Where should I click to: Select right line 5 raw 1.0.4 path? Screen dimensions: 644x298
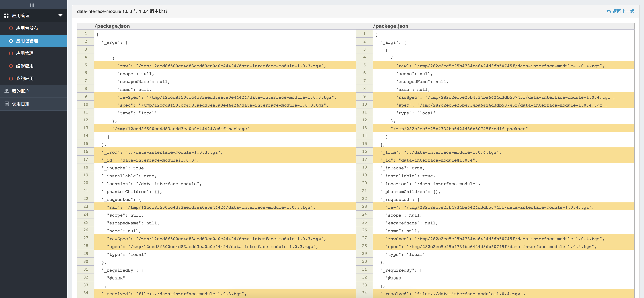pos(500,66)
